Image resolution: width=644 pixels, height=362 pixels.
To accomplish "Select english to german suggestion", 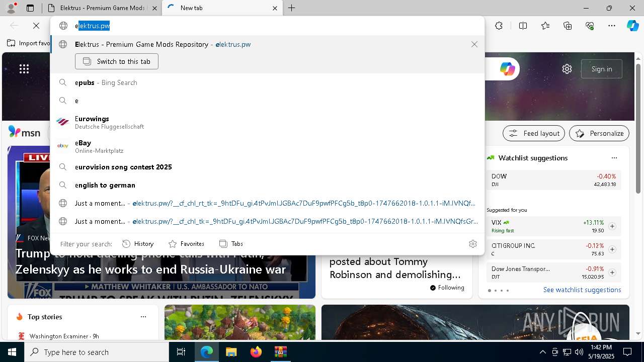I will pos(267,185).
